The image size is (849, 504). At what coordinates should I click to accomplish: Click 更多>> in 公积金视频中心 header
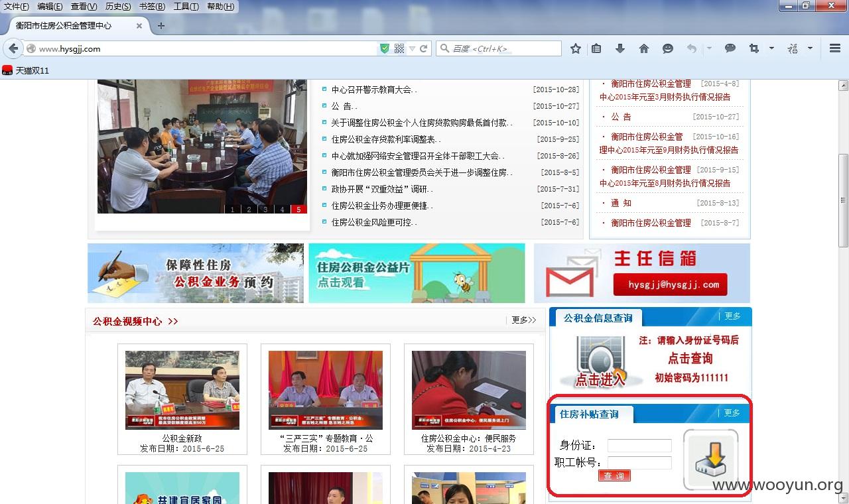(x=524, y=320)
